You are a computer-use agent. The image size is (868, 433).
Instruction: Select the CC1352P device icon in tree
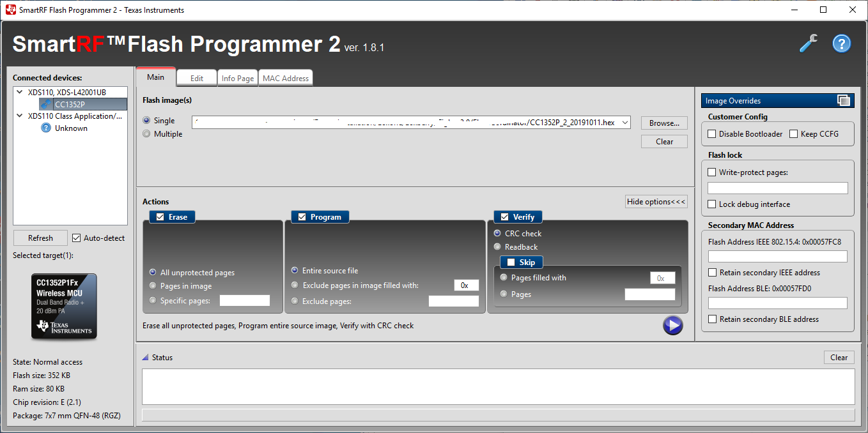point(46,104)
